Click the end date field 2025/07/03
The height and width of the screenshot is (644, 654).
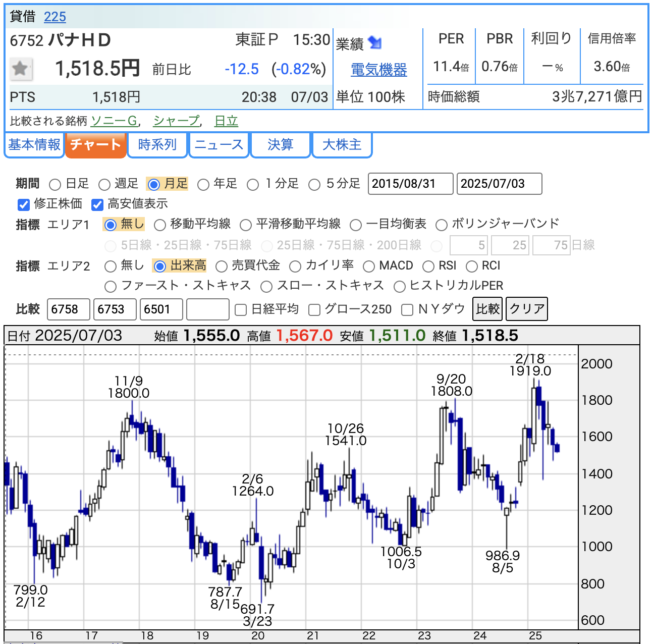point(500,184)
